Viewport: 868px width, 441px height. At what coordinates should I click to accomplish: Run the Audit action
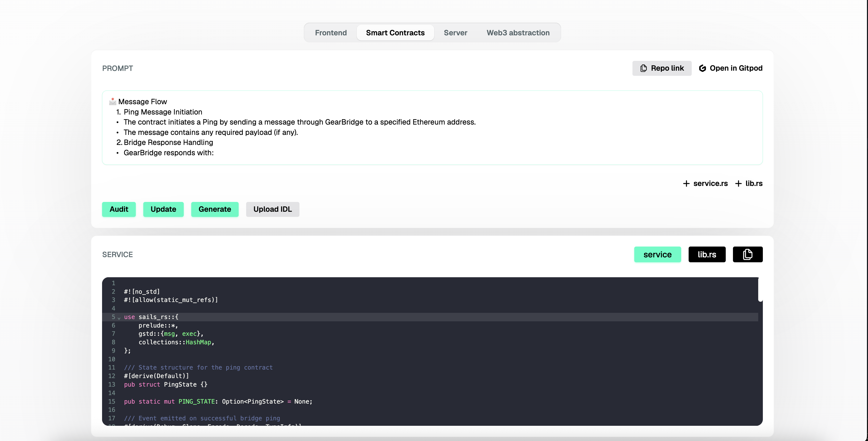click(x=119, y=209)
